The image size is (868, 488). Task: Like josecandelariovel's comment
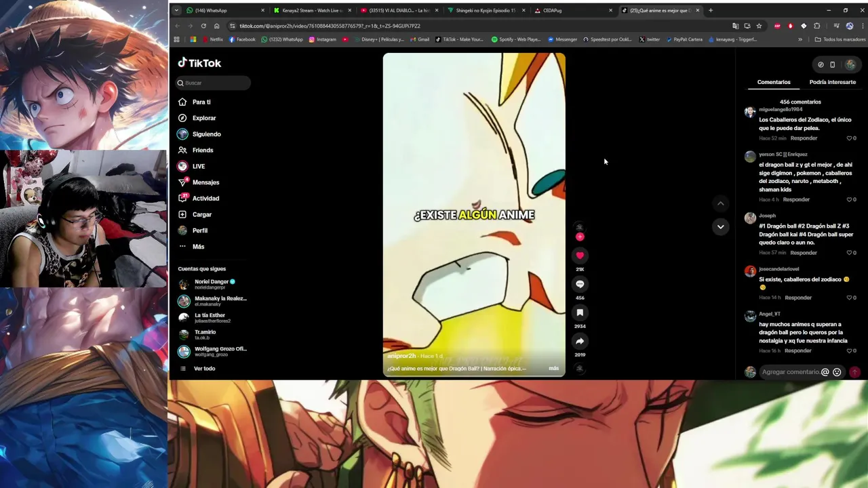[x=849, y=298]
